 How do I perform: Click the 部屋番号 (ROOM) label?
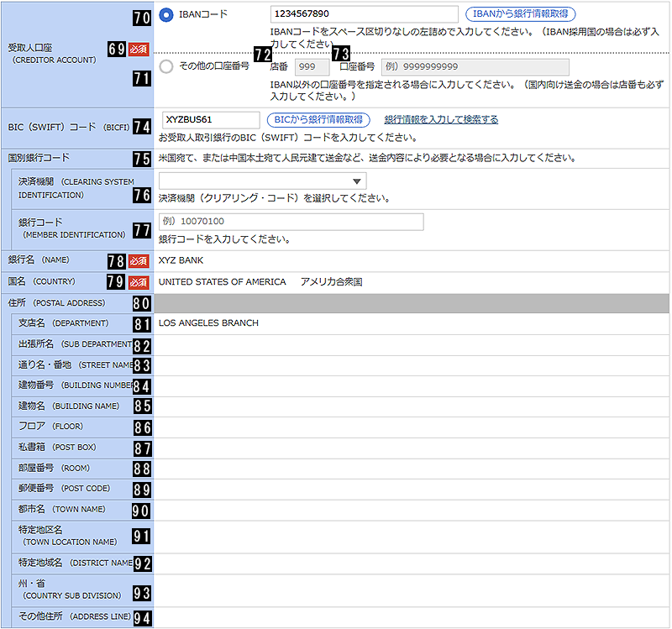[54, 468]
